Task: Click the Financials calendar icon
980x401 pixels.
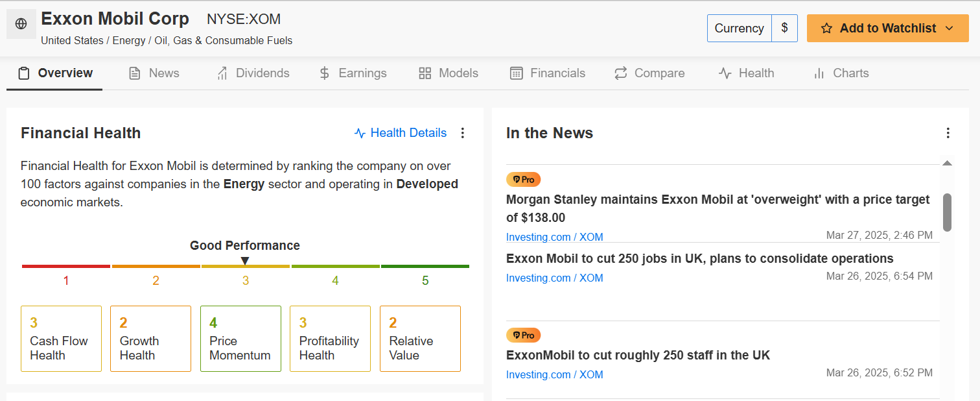Action: (x=517, y=73)
